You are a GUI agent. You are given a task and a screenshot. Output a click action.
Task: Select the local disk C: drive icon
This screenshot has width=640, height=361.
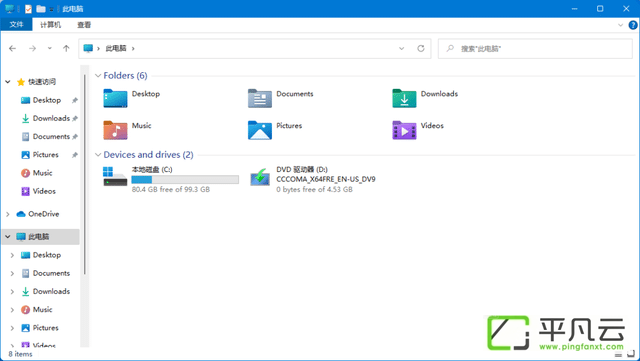115,176
